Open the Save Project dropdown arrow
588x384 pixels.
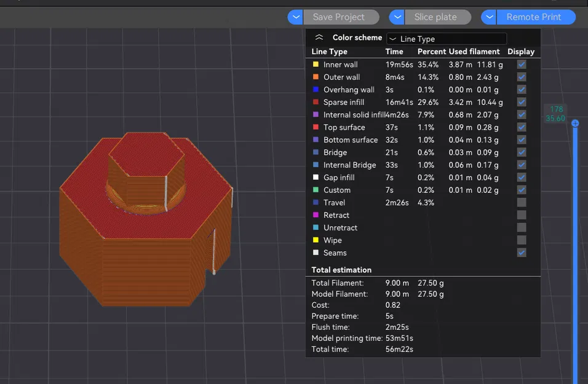[295, 17]
